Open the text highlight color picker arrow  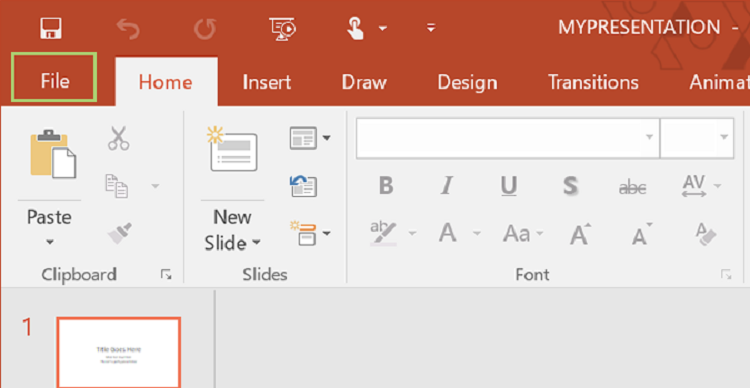click(412, 234)
